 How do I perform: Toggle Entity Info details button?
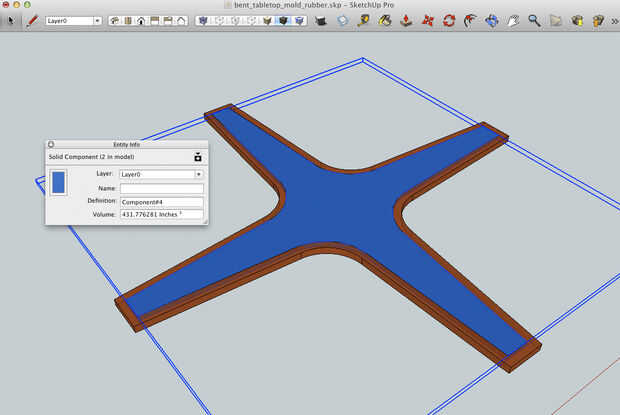click(198, 157)
